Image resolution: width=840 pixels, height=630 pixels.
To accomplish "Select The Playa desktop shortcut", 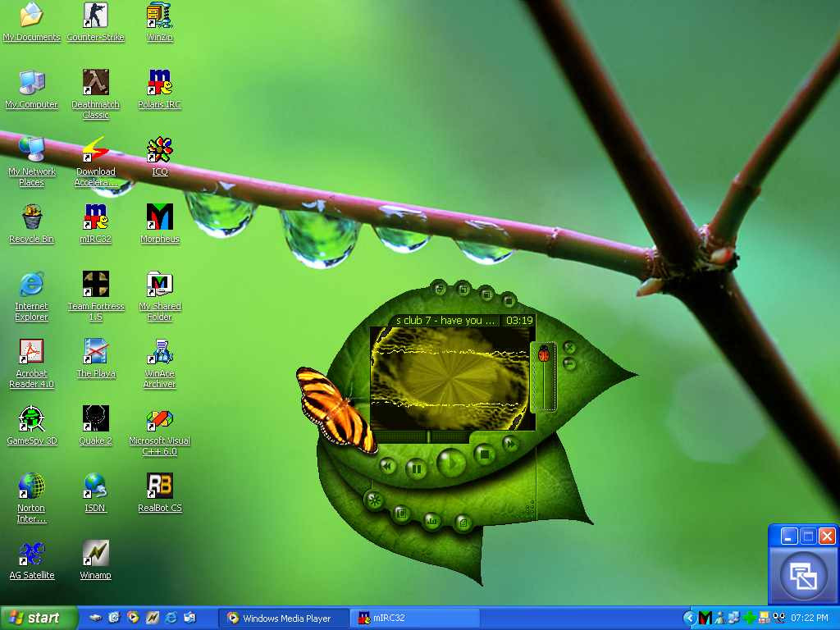I will (95, 359).
